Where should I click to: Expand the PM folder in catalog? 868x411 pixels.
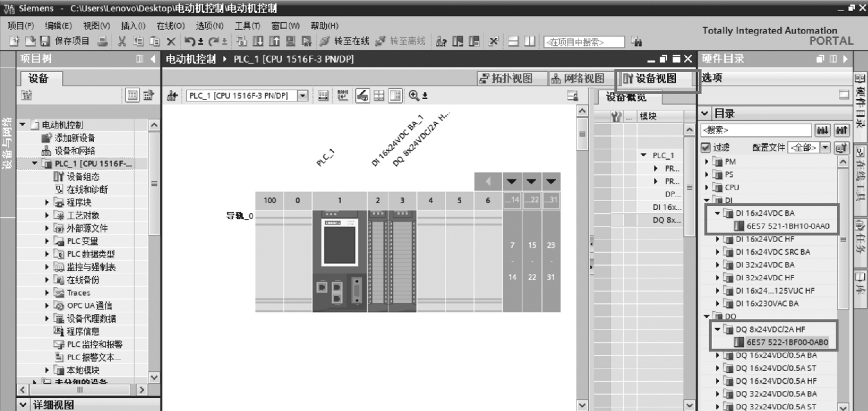tap(707, 161)
